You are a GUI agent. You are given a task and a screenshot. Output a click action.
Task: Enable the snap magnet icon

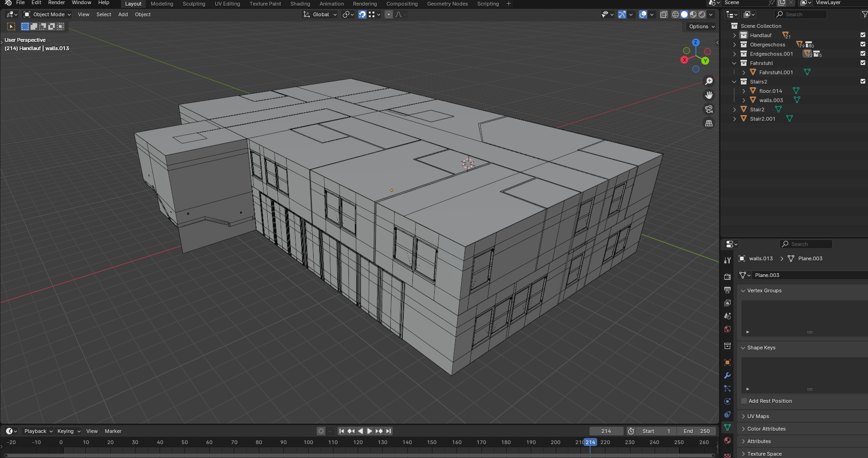coord(362,14)
